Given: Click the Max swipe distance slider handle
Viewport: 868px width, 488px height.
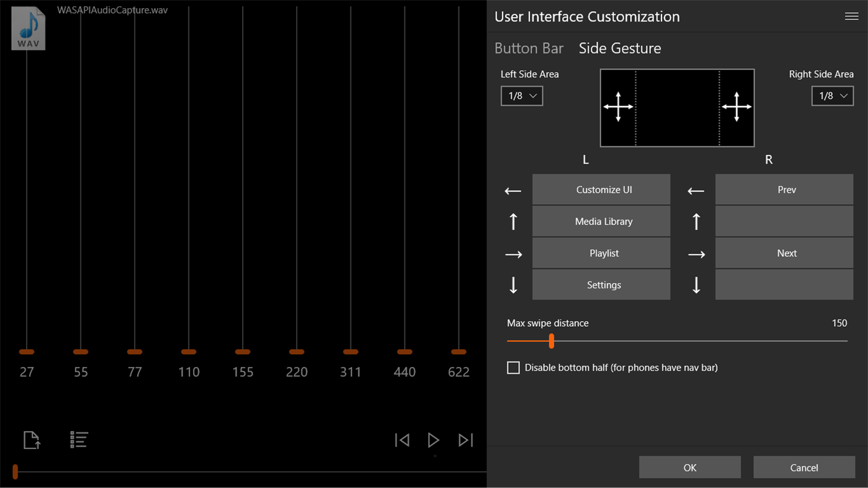Looking at the screenshot, I should 551,341.
